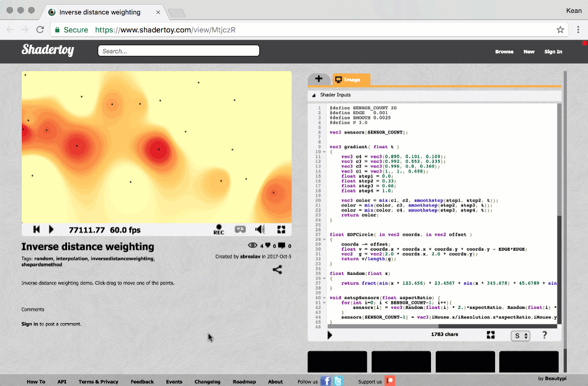Toggle fullscreen for the code editor

[490, 335]
